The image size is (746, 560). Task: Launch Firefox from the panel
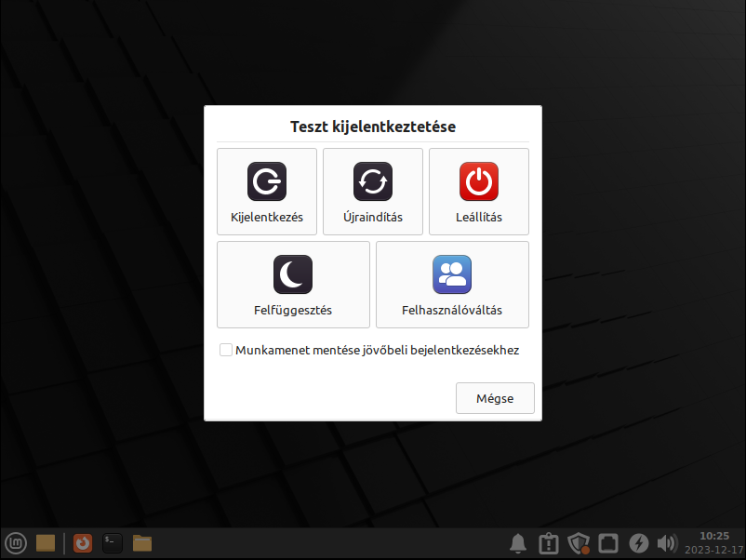pyautogui.click(x=83, y=543)
